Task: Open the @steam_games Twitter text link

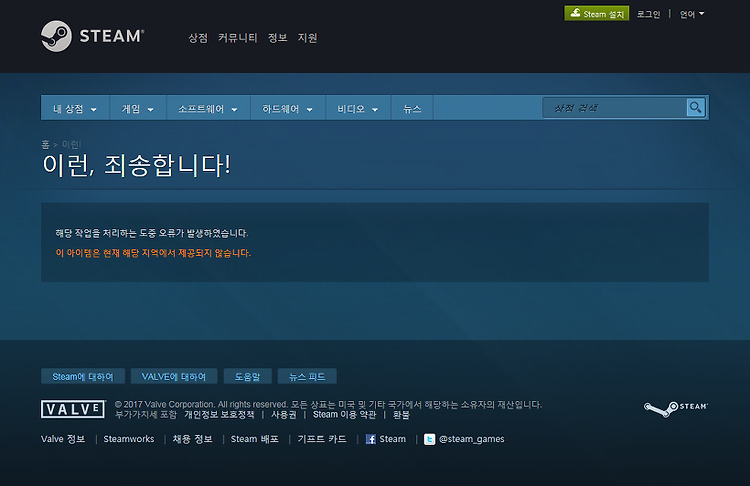Action: coord(472,439)
